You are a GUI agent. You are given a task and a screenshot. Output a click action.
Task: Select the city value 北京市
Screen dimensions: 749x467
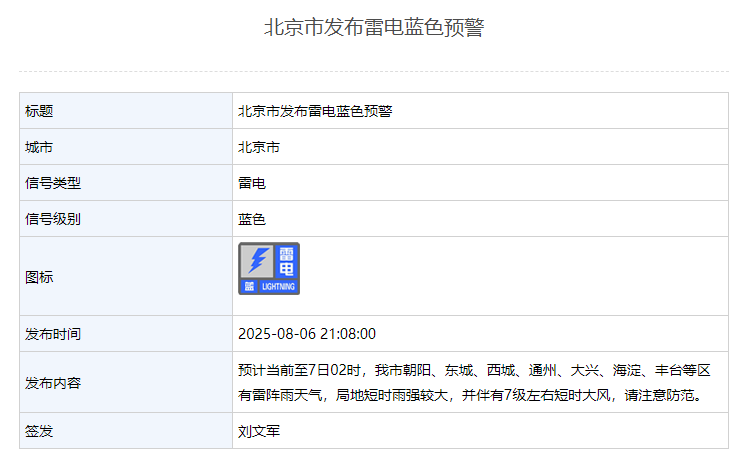pos(258,147)
